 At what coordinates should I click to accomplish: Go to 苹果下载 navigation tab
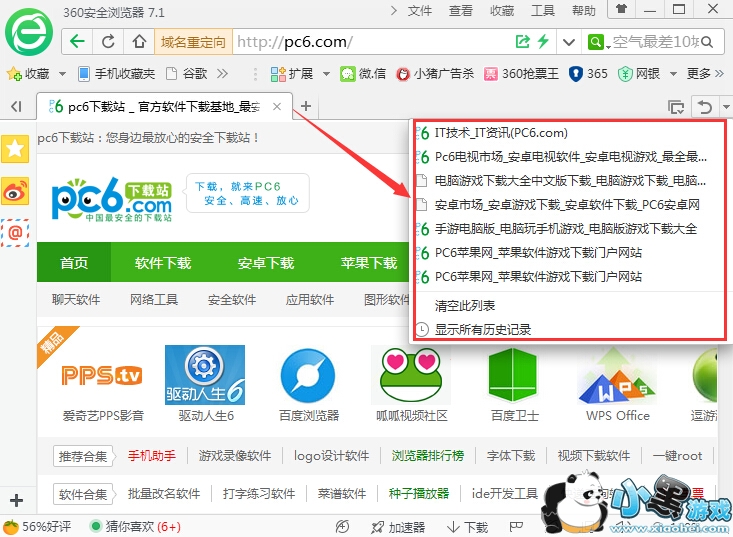368,262
